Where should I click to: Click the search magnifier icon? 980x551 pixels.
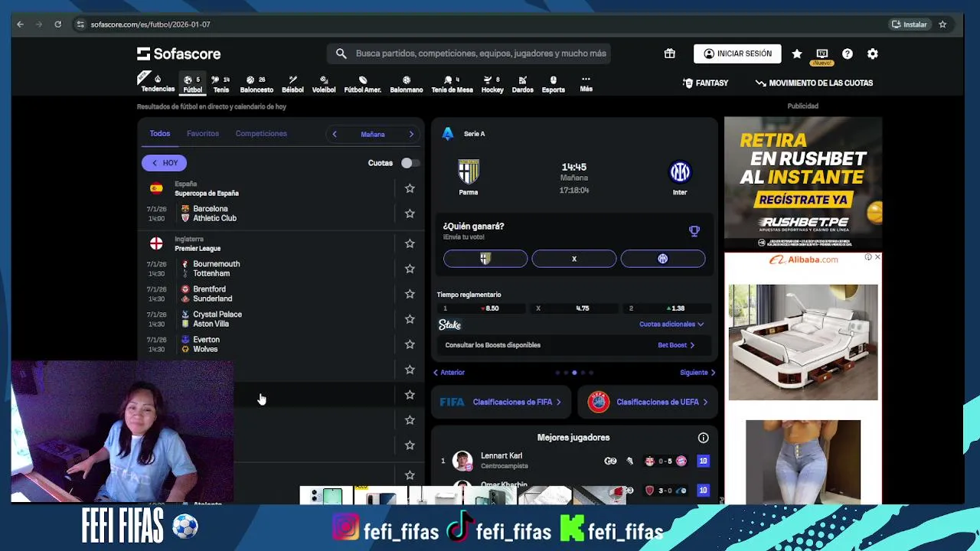(341, 54)
